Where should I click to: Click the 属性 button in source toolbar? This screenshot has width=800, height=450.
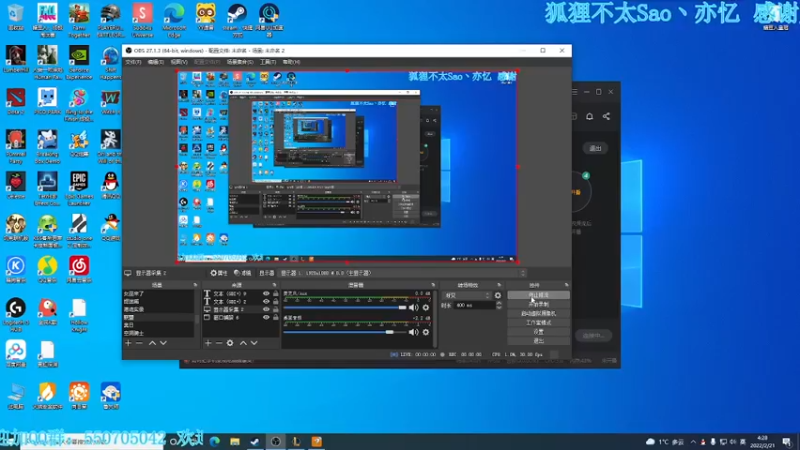pyautogui.click(x=219, y=273)
